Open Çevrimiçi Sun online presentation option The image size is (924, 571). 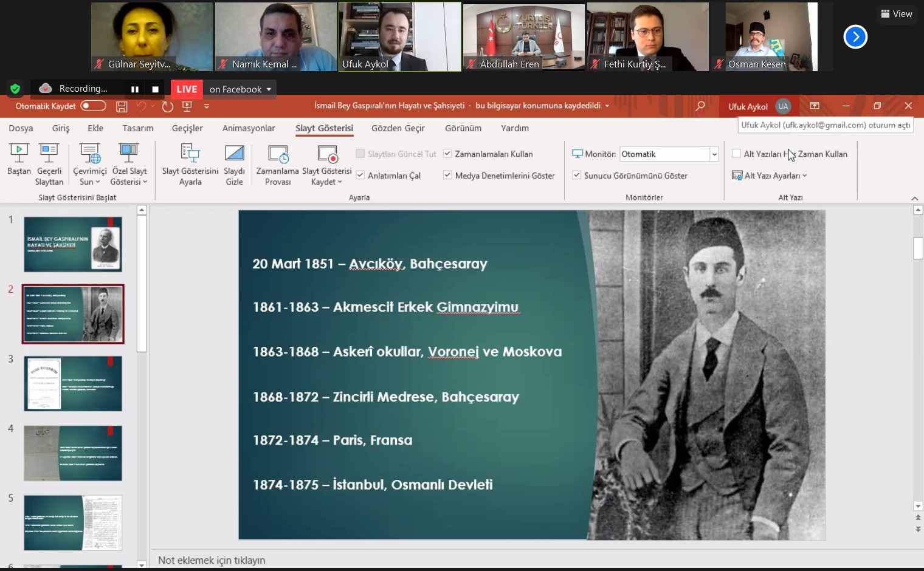(x=90, y=165)
